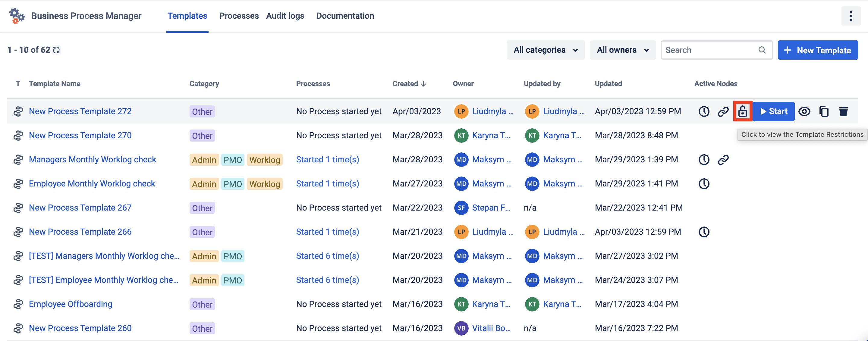868x341 pixels.
Task: Start the New Process Template 272
Action: 773,111
